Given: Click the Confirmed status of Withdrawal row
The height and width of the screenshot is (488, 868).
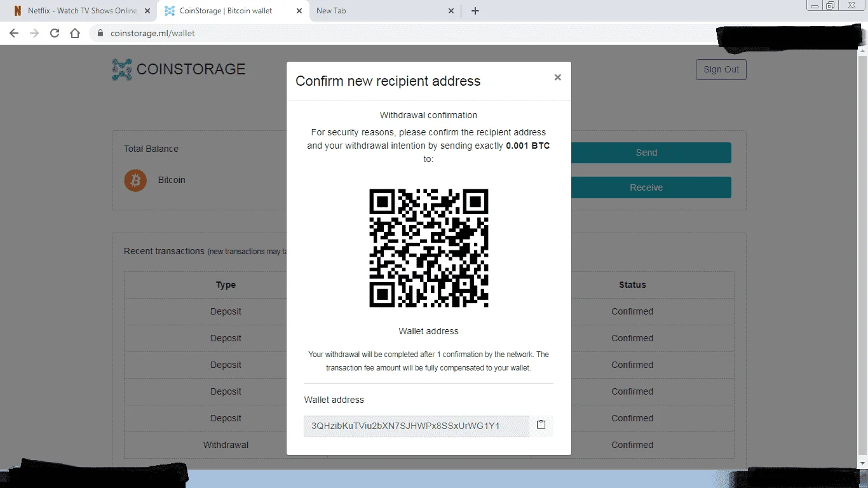Looking at the screenshot, I should 632,445.
